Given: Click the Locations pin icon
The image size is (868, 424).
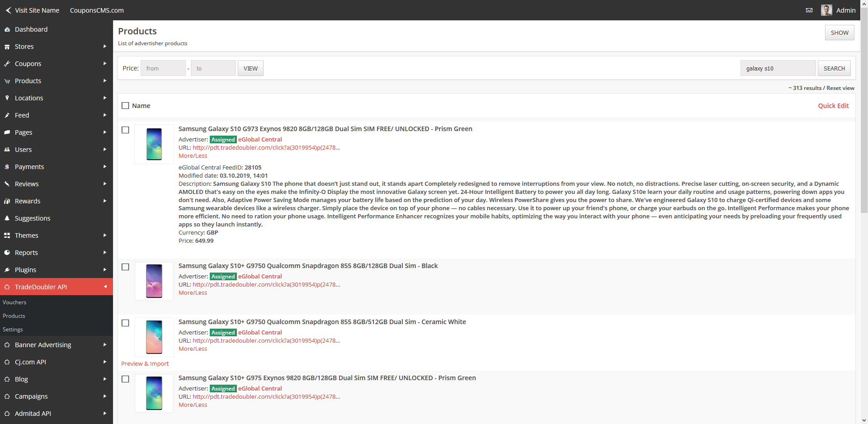Looking at the screenshot, I should 7,98.
